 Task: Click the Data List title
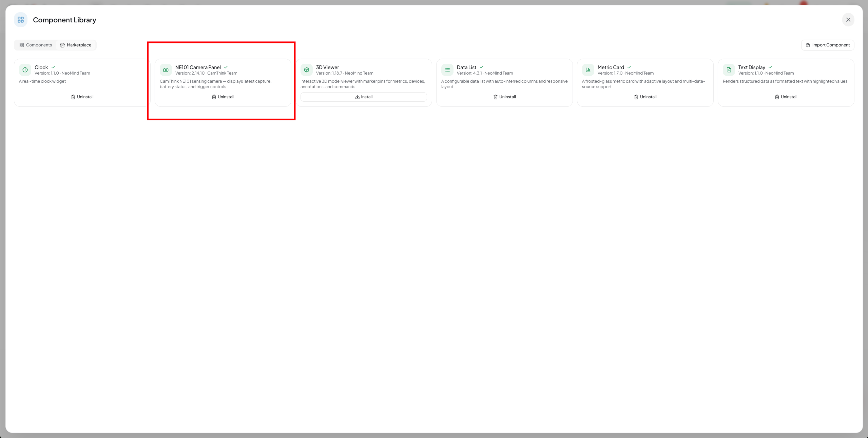point(466,67)
